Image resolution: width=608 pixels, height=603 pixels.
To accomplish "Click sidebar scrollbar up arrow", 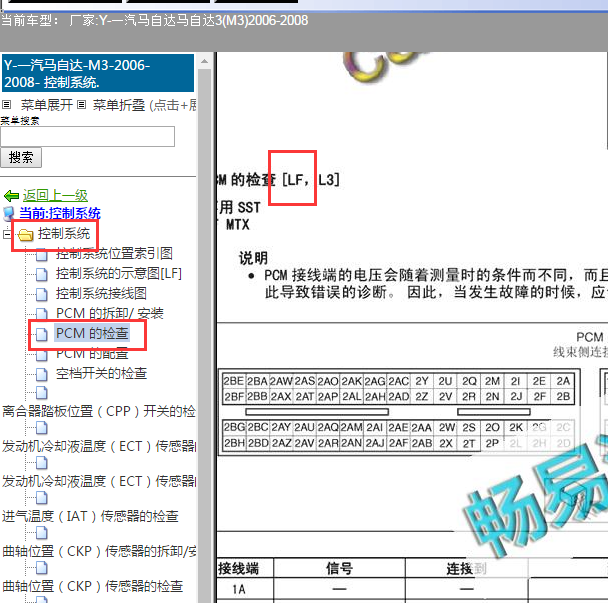I will pyautogui.click(x=204, y=61).
